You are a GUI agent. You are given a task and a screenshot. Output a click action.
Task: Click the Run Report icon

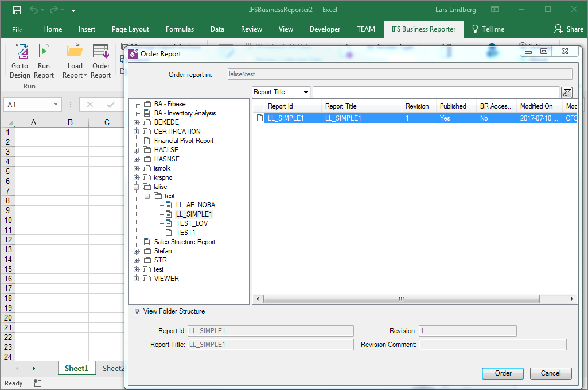(x=44, y=52)
